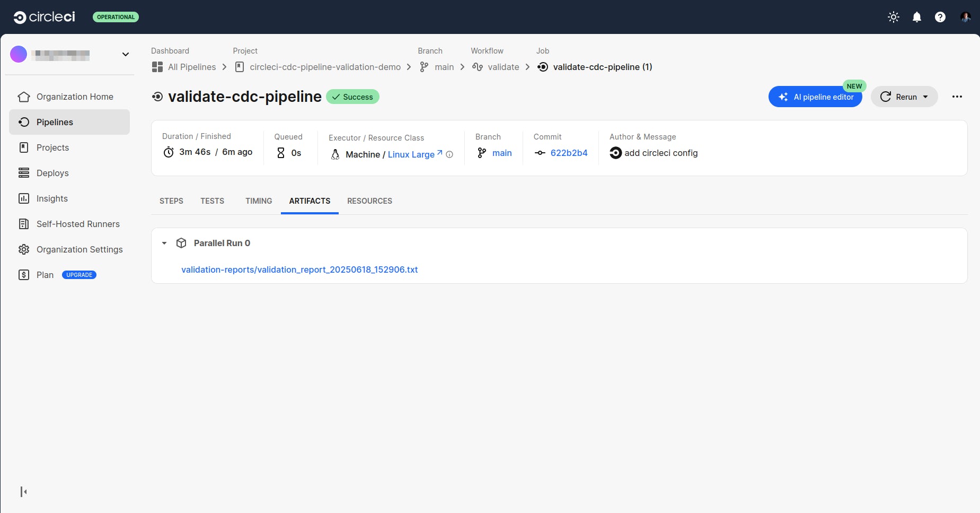
Task: Click the help question mark icon
Action: (x=940, y=17)
